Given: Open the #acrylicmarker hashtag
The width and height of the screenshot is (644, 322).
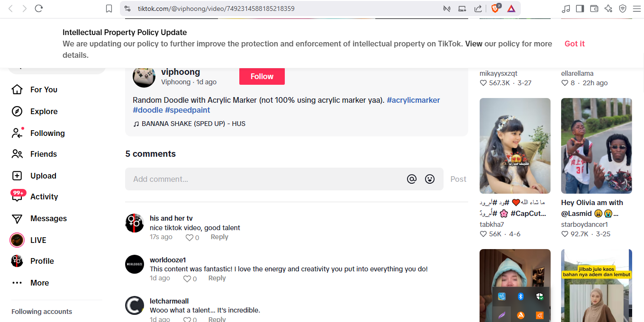Looking at the screenshot, I should coord(413,100).
